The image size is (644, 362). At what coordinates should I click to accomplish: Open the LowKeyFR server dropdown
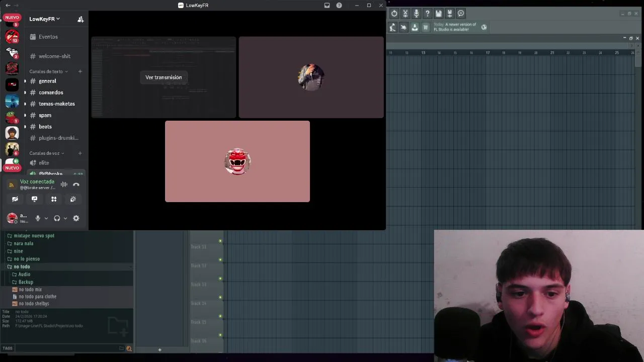(44, 19)
